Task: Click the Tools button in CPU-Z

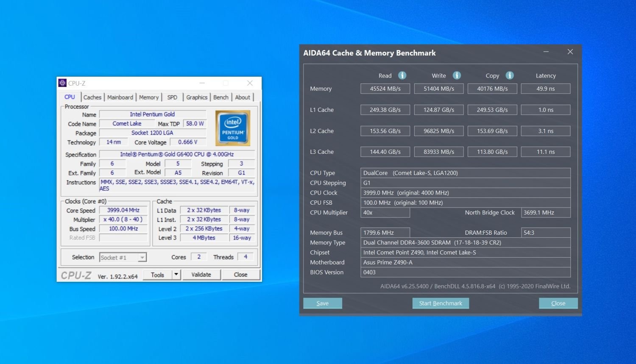Action: (x=157, y=275)
